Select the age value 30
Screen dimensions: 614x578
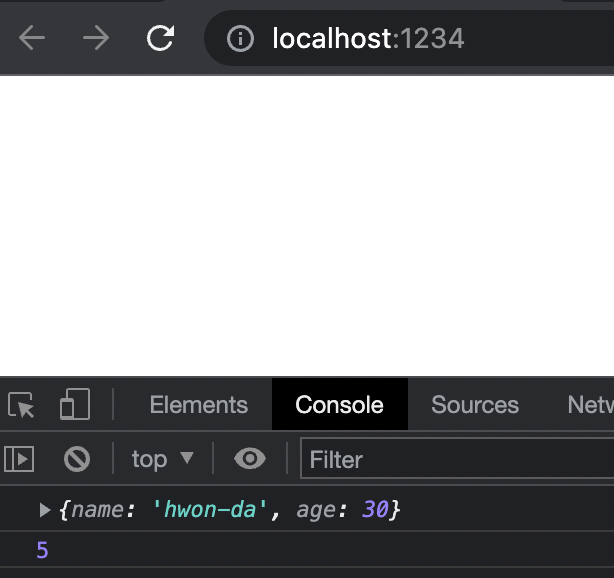(375, 509)
